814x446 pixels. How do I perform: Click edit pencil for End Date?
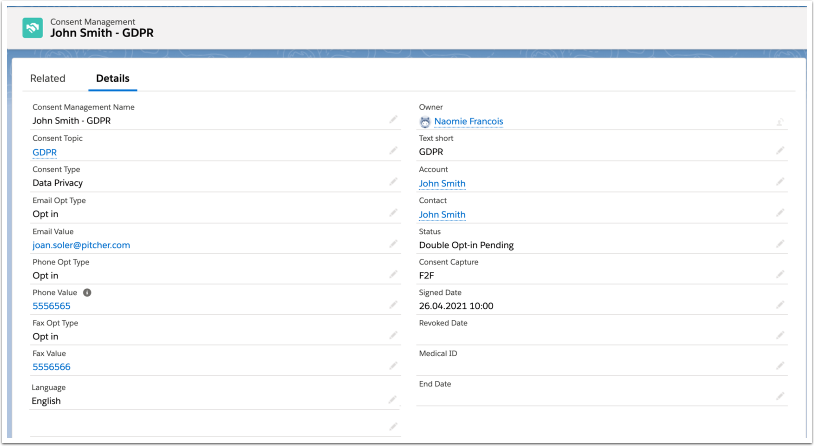coord(779,397)
